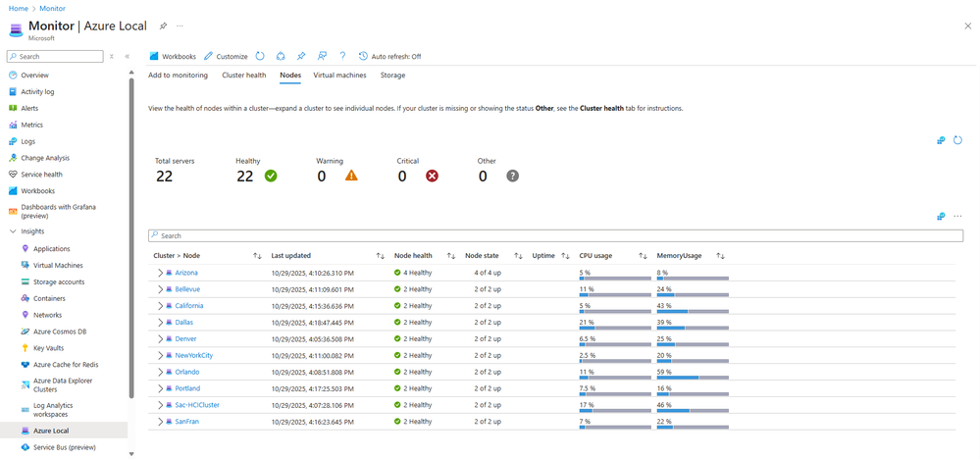Close the Monitor blade
980x459 pixels.
pos(968,25)
